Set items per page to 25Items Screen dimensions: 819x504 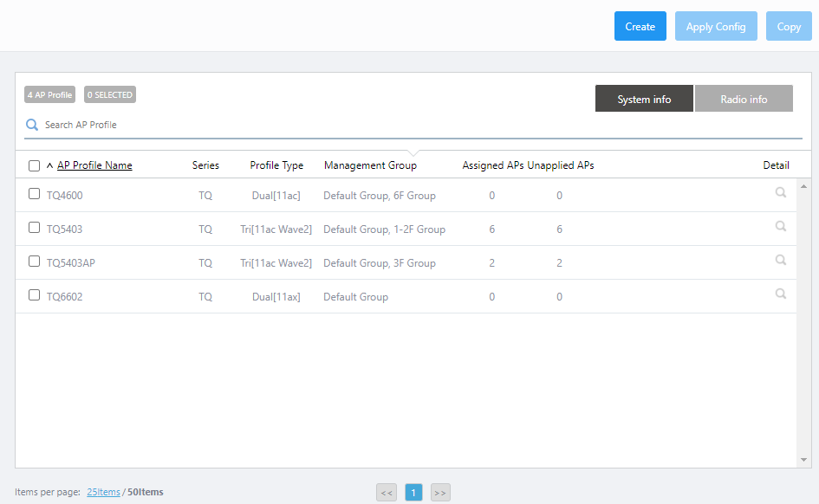coord(103,492)
